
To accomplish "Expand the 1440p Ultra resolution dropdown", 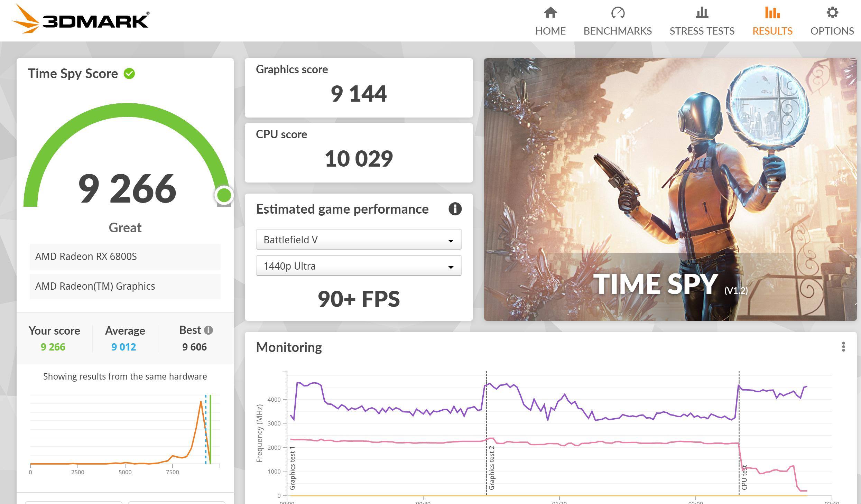I will [359, 266].
